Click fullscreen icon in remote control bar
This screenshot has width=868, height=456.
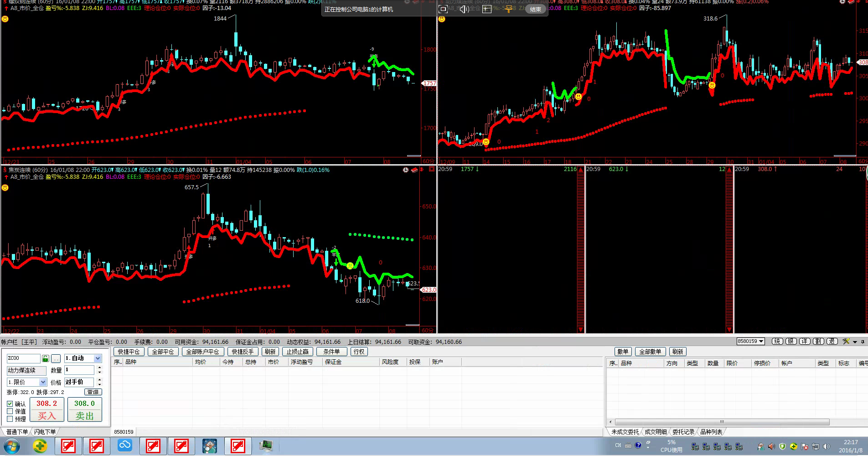point(443,9)
